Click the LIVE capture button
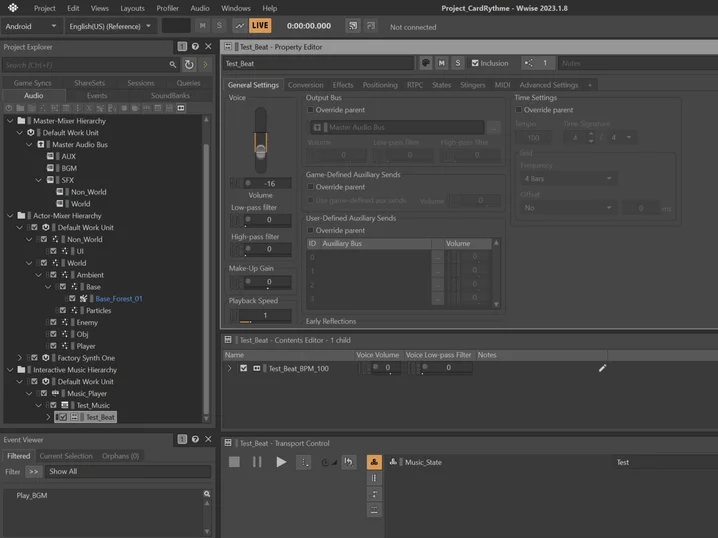 point(260,26)
